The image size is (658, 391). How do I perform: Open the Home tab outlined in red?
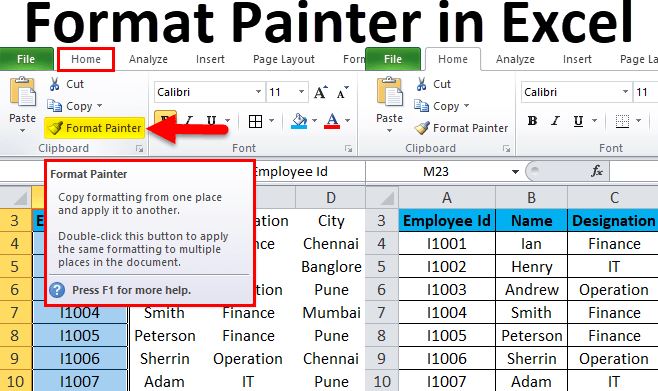pos(86,59)
